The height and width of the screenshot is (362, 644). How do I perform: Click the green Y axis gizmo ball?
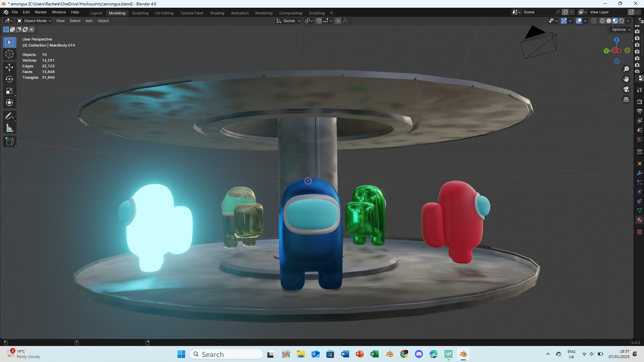606,51
